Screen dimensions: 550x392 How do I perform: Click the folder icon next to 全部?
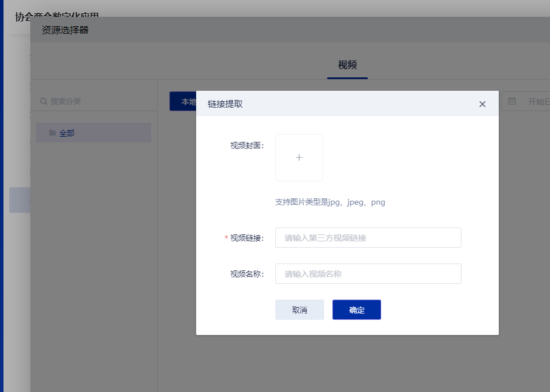click(x=52, y=133)
